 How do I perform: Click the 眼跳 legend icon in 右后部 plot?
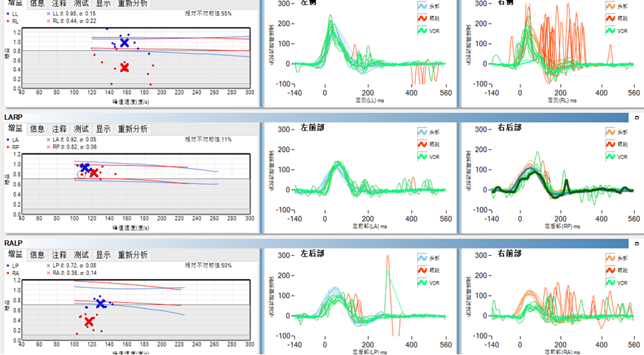click(x=611, y=144)
